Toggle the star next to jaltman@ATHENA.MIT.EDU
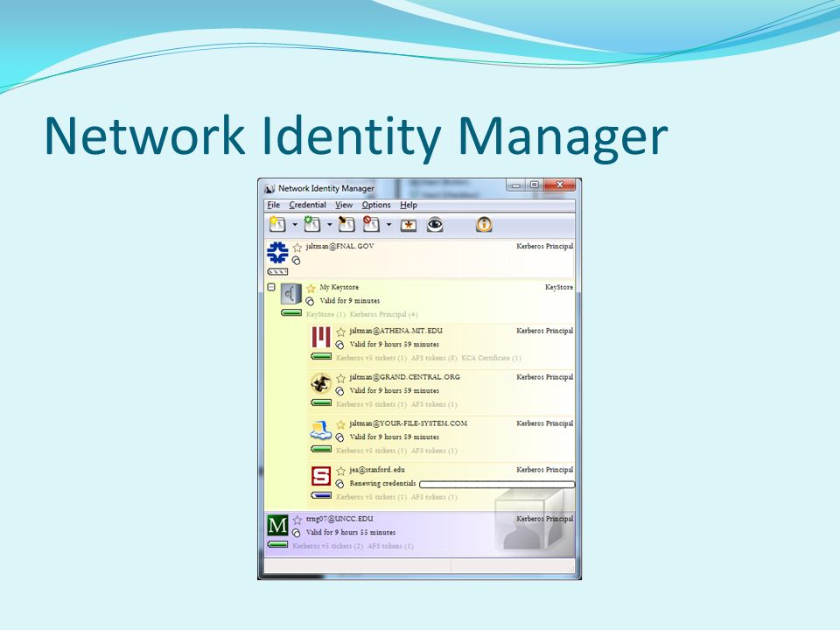 tap(340, 332)
